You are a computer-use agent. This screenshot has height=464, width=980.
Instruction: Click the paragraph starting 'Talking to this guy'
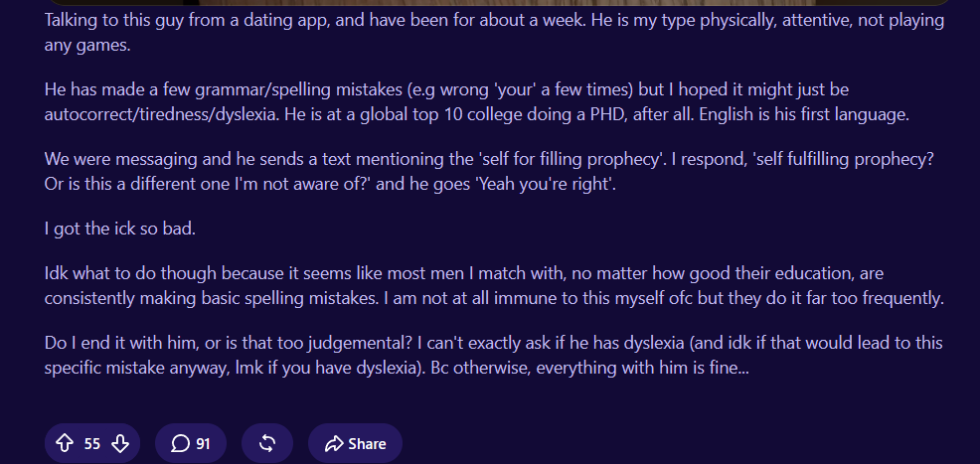pos(494,33)
